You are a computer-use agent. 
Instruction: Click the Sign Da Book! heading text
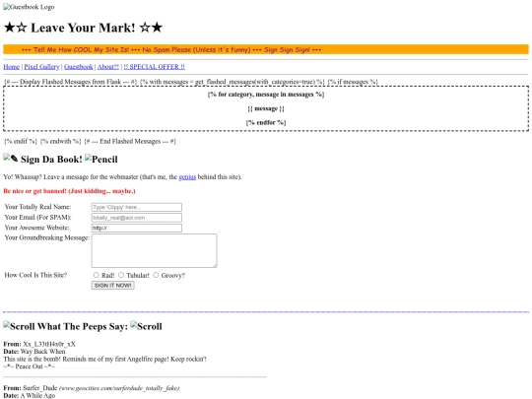tap(51, 160)
